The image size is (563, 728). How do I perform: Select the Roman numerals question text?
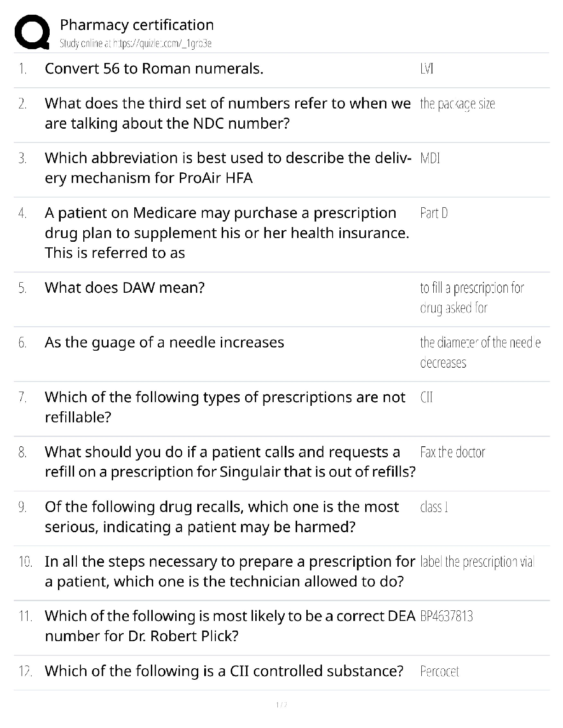tap(154, 68)
